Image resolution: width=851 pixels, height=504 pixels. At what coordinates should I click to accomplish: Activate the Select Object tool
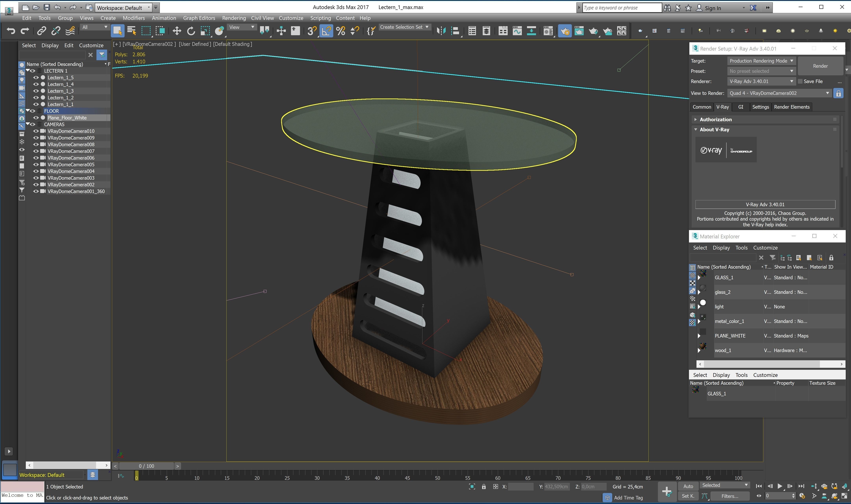pyautogui.click(x=118, y=31)
